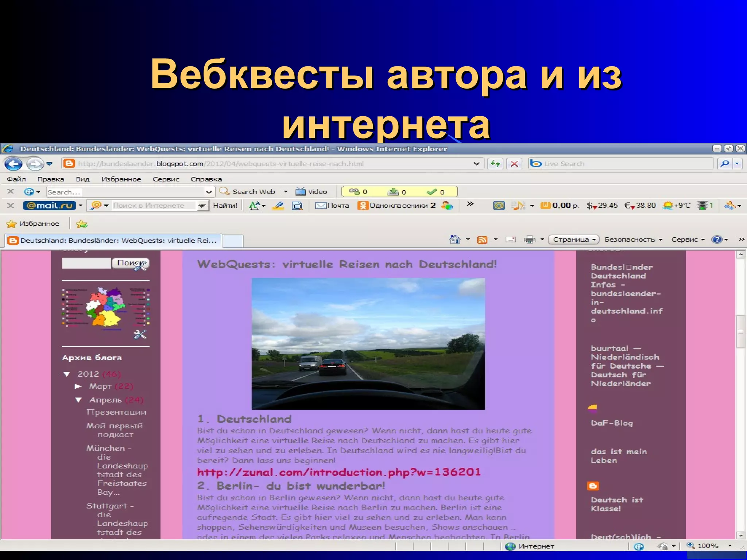Select the Deutschland: Bundesländer browser tab
Screen dimensions: 747x560
[113, 240]
